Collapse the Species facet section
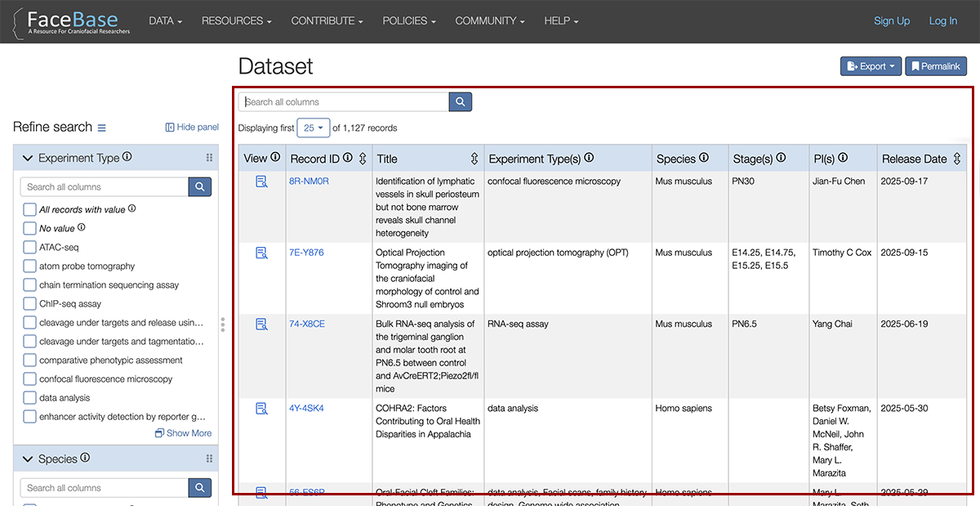This screenshot has height=506, width=980. coord(26,458)
